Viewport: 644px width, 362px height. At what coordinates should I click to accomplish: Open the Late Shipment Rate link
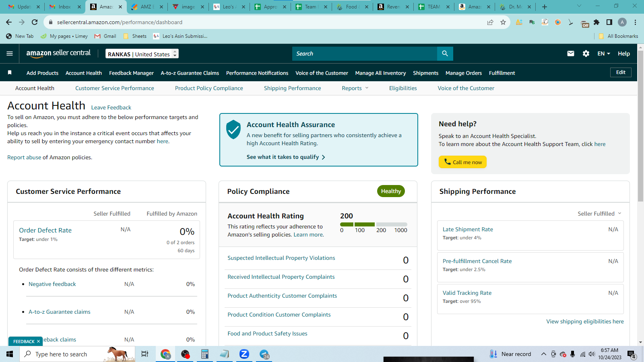pos(468,229)
